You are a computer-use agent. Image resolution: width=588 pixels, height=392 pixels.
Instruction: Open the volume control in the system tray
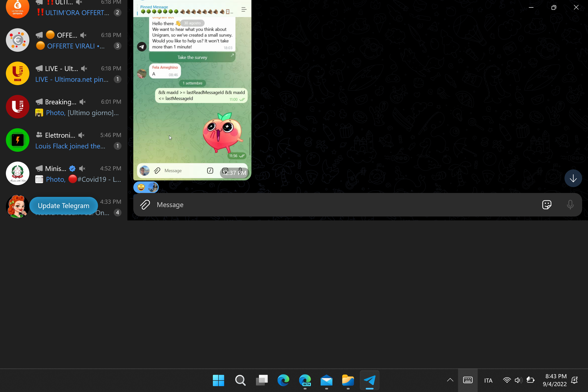[x=518, y=380]
